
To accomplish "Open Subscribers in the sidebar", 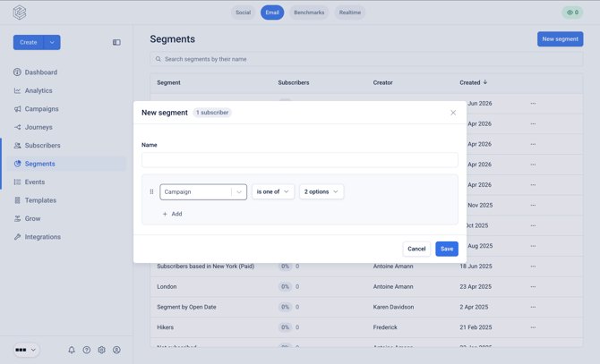I will 42,146.
